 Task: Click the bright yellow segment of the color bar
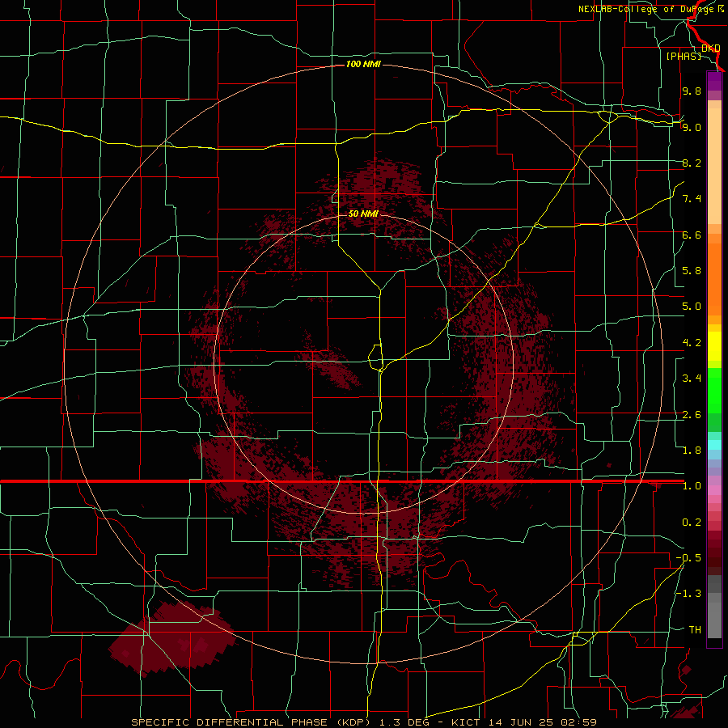(x=714, y=346)
